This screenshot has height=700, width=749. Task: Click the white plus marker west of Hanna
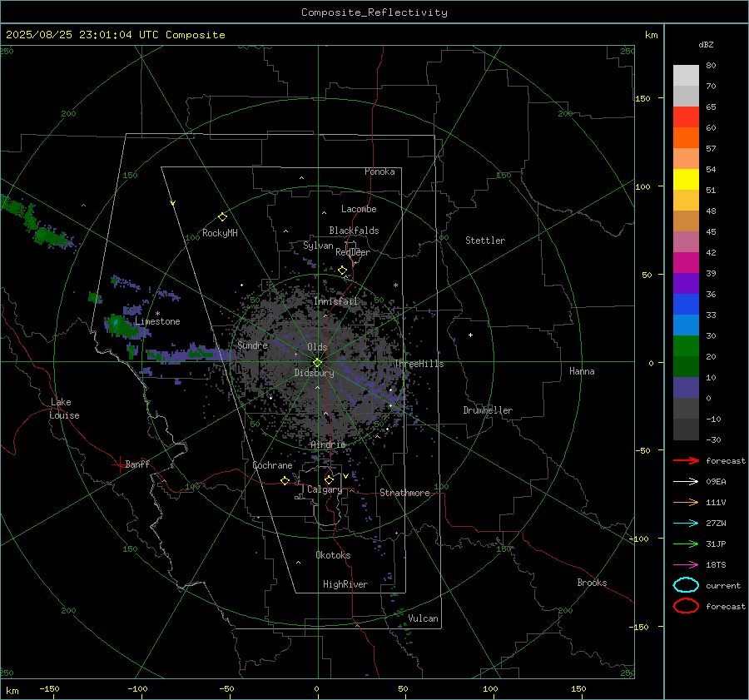pyautogui.click(x=470, y=335)
